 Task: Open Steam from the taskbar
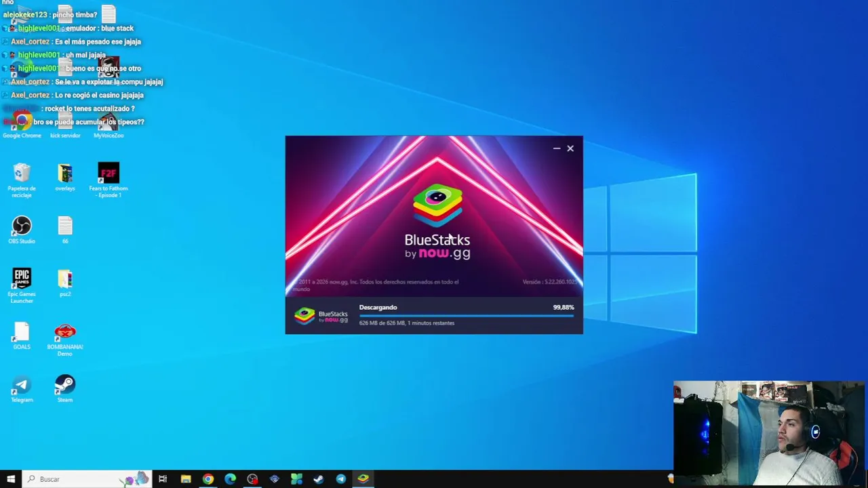pos(319,479)
